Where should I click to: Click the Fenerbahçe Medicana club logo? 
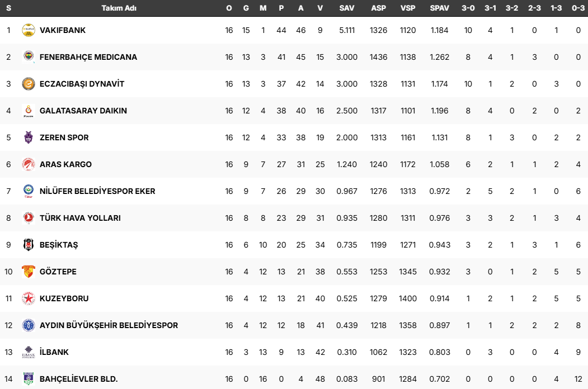pyautogui.click(x=29, y=57)
